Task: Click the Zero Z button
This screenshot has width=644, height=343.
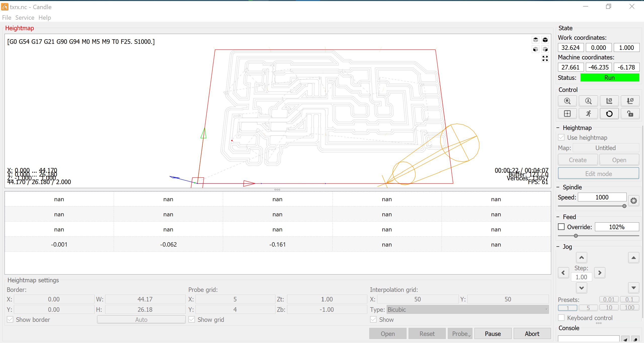Action: [x=630, y=101]
